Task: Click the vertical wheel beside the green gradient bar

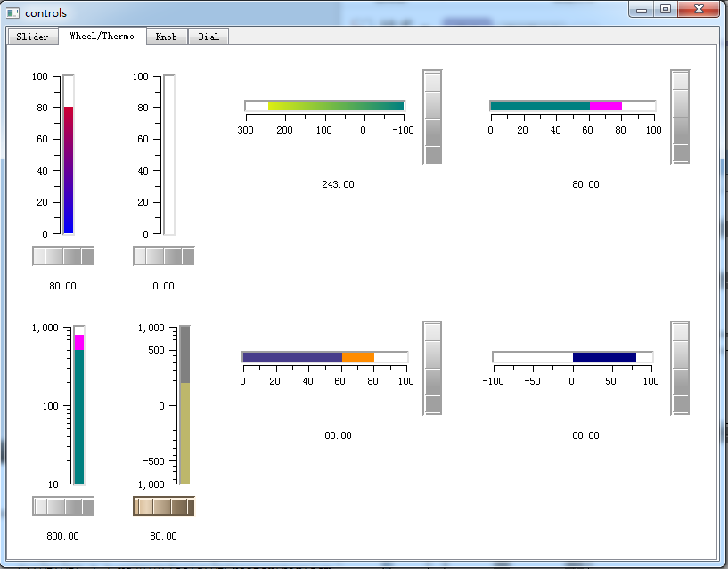Action: pos(432,117)
